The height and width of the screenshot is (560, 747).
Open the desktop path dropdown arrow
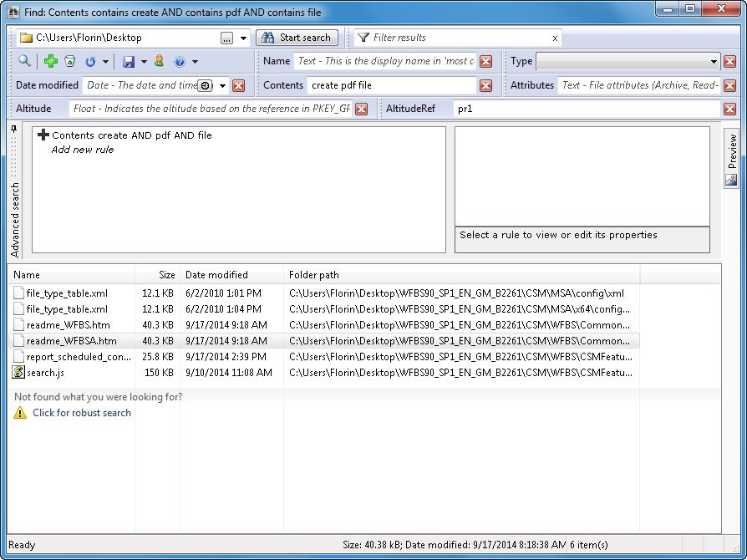(x=242, y=38)
